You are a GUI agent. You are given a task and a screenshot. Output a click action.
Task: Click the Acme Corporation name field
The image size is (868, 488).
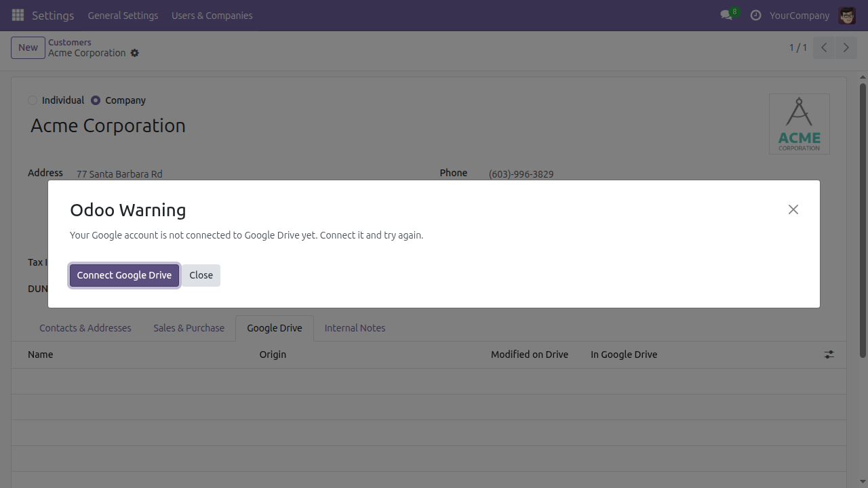108,125
